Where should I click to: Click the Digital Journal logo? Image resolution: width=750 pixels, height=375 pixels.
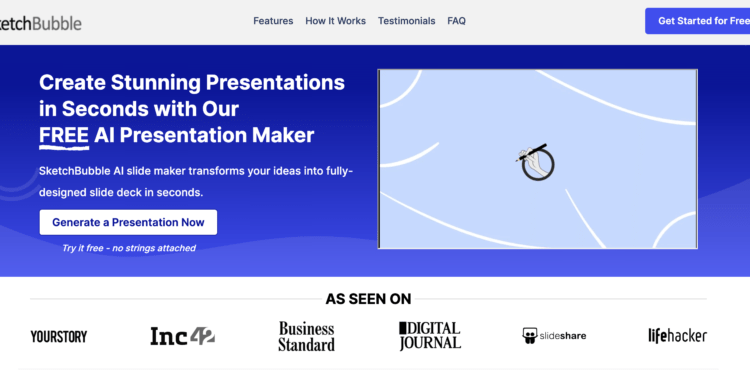[430, 336]
